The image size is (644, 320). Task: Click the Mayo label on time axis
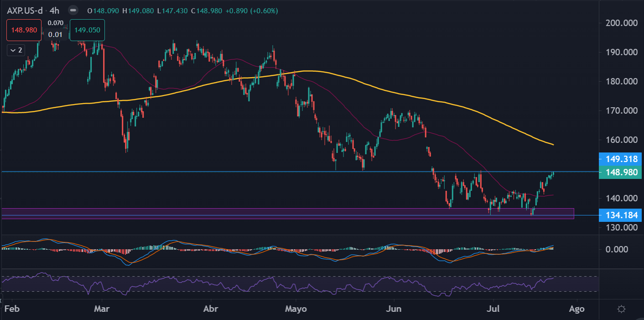[296, 309]
